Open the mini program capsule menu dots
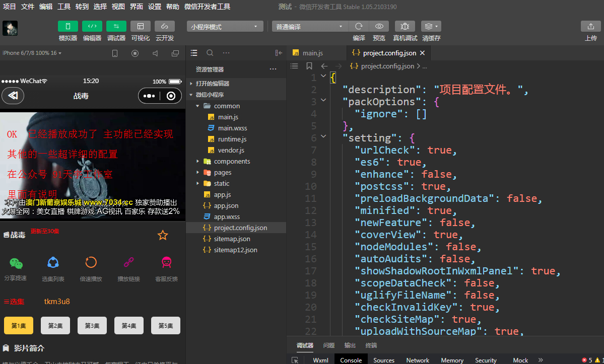Image resolution: width=604 pixels, height=364 pixels. (149, 96)
